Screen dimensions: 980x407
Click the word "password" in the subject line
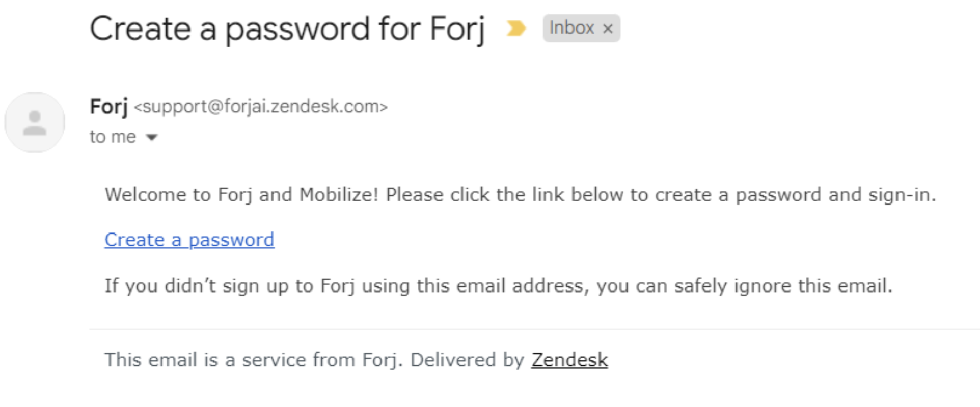pyautogui.click(x=297, y=29)
